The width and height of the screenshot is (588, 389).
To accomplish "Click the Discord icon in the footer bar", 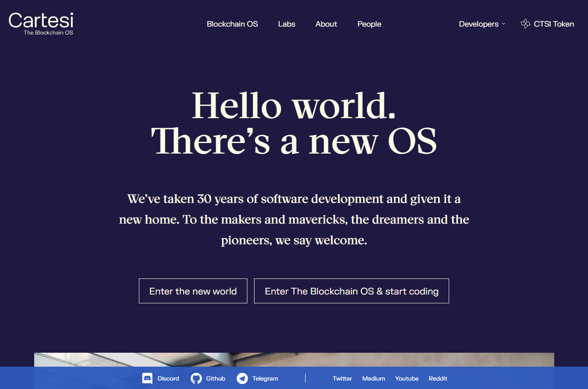I will click(x=147, y=378).
